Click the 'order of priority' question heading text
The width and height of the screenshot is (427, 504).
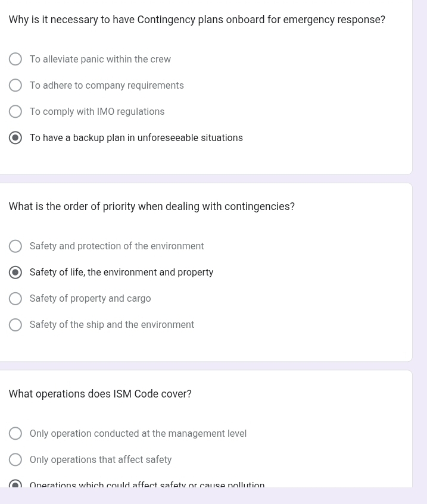151,206
